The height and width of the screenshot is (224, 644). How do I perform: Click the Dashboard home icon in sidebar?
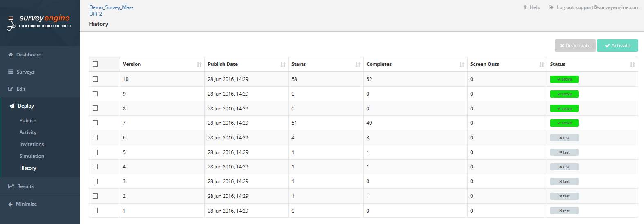[11, 55]
